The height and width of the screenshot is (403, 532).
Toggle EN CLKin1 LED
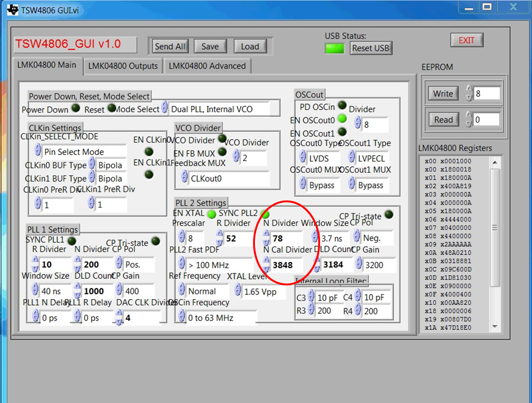point(149,174)
